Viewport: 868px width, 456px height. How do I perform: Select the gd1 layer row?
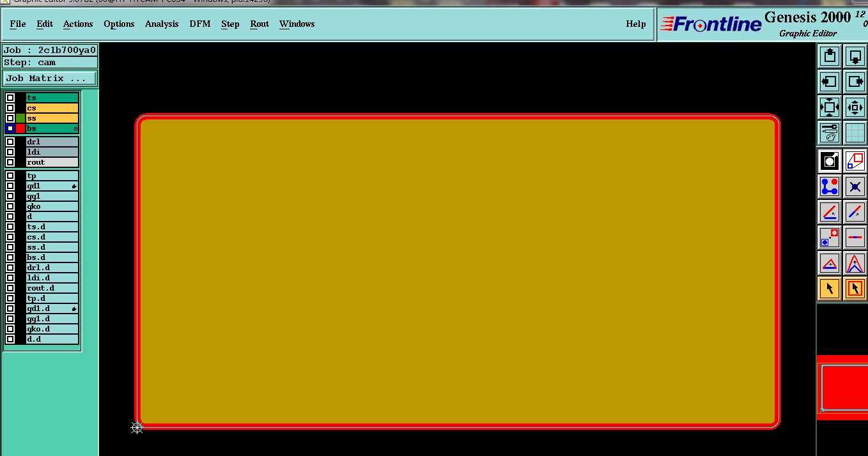coord(52,186)
